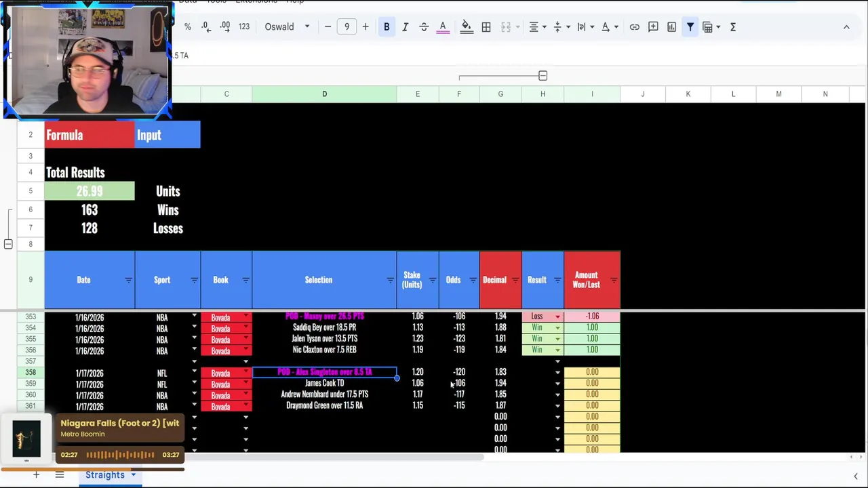
Task: Select column D header
Action: tap(324, 94)
